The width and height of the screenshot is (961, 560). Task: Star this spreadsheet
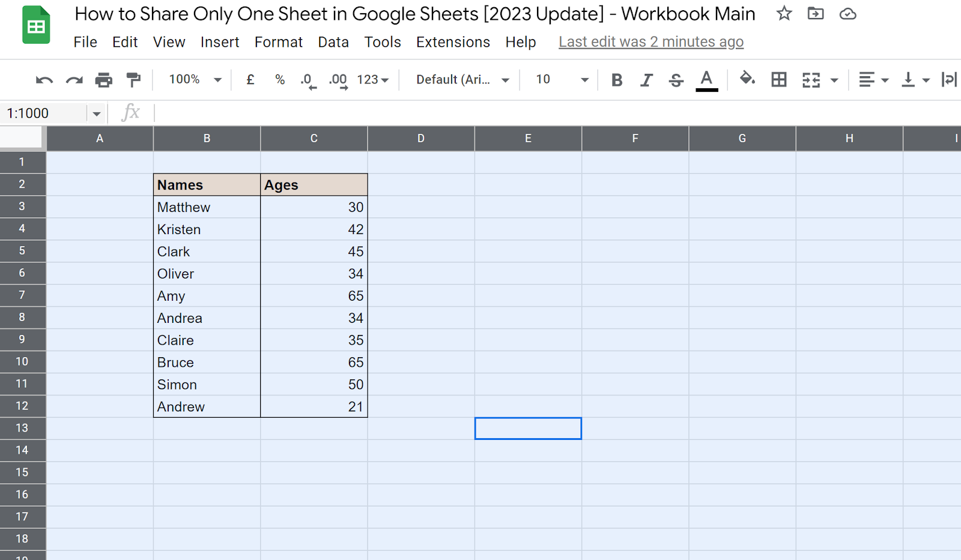click(x=784, y=13)
